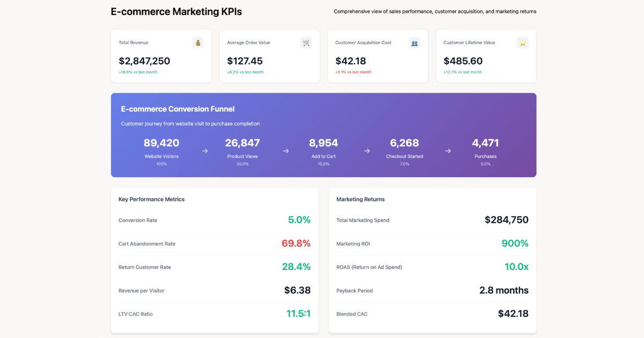Image resolution: width=644 pixels, height=338 pixels.
Task: Click the star icon on Customer Lifetime Value
Action: coord(523,42)
